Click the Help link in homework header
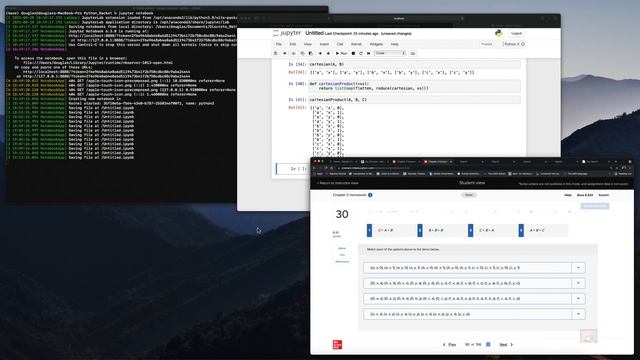The width and height of the screenshot is (640, 360). point(568,195)
